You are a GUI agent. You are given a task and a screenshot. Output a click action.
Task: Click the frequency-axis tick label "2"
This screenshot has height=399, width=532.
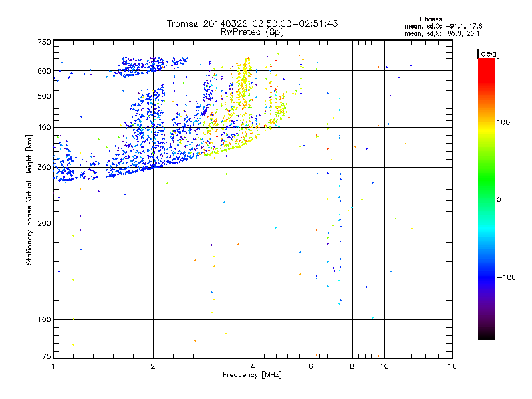(153, 366)
